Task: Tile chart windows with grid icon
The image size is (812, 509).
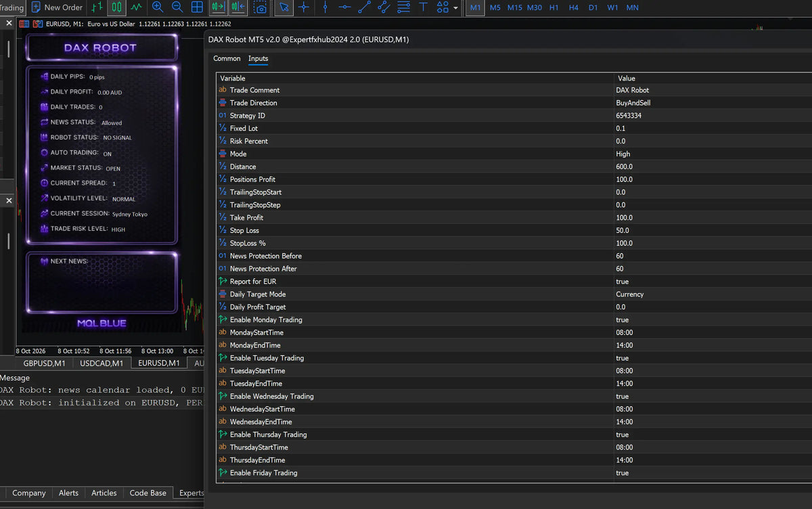Action: 198,7
